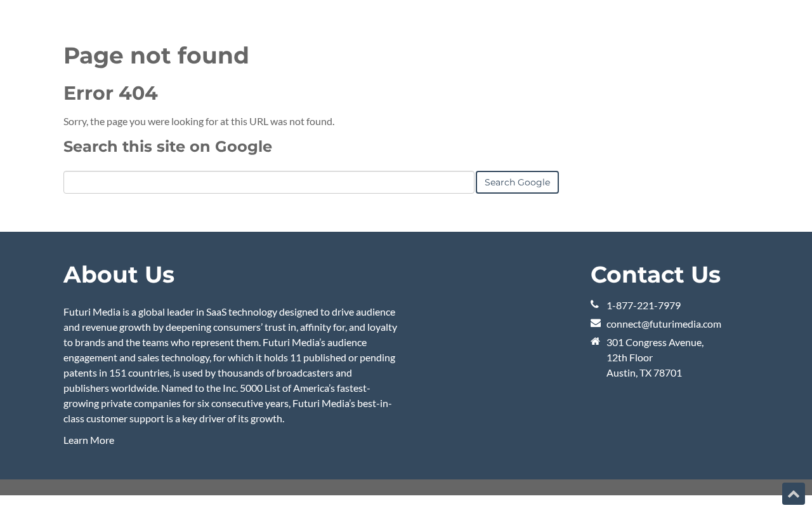This screenshot has width=812, height=508.
Task: Click the Contact Us heading
Action: point(655,274)
